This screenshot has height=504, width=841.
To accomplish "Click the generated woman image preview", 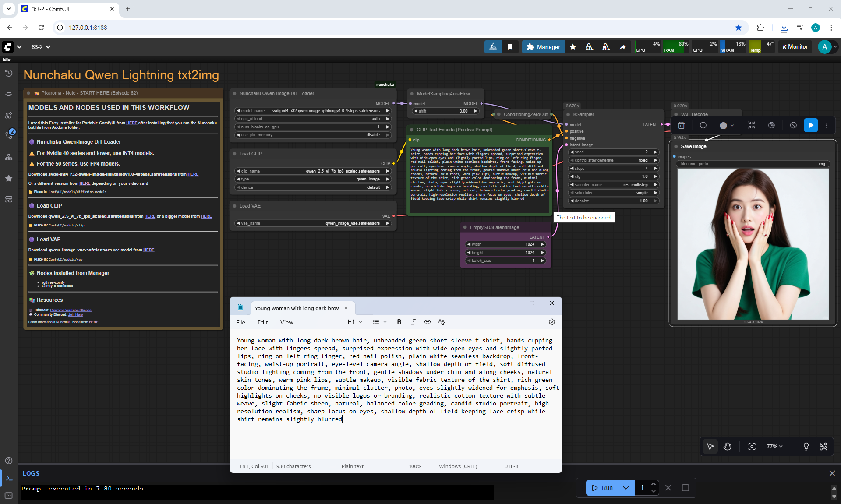I will 753,244.
